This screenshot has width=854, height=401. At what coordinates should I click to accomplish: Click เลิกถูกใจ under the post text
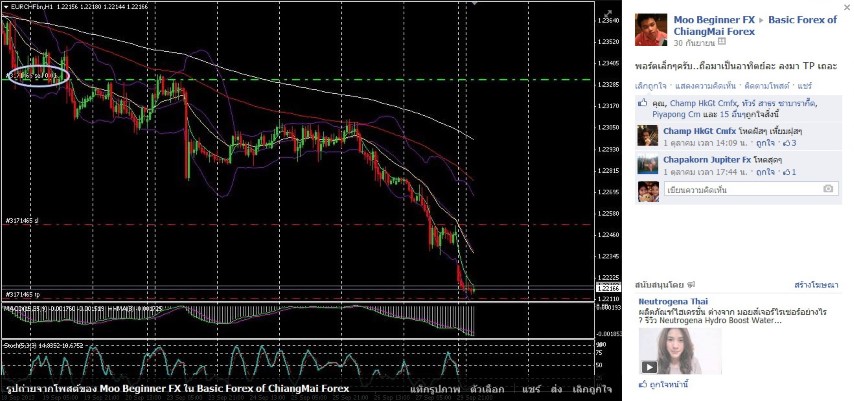[651, 86]
